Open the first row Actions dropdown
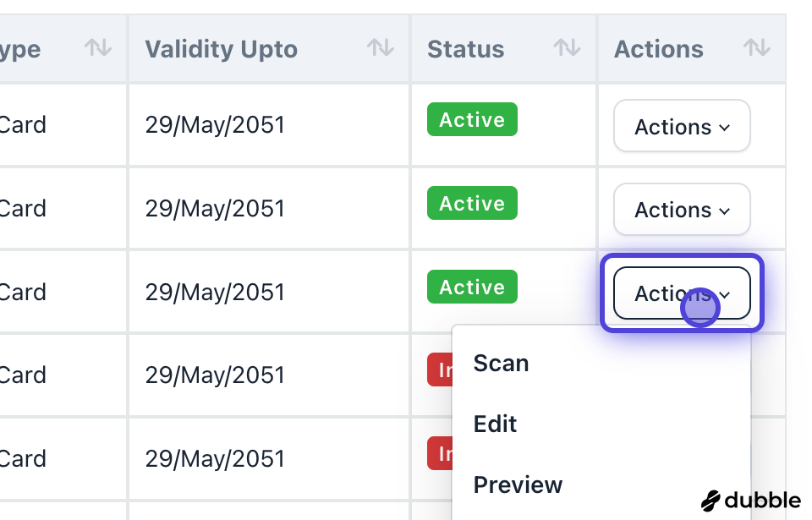 click(x=682, y=126)
